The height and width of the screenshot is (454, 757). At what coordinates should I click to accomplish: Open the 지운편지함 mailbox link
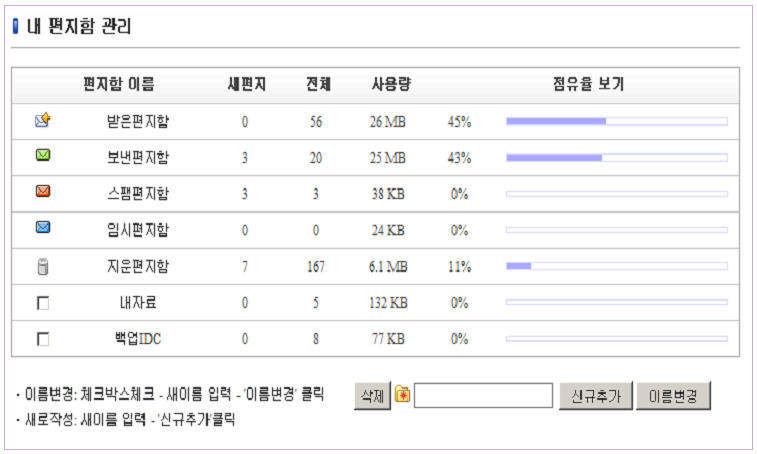pyautogui.click(x=137, y=266)
